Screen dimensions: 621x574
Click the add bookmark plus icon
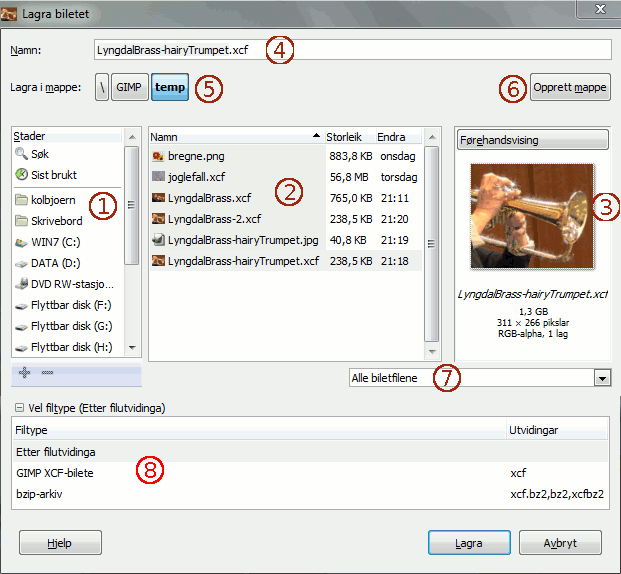click(26, 372)
